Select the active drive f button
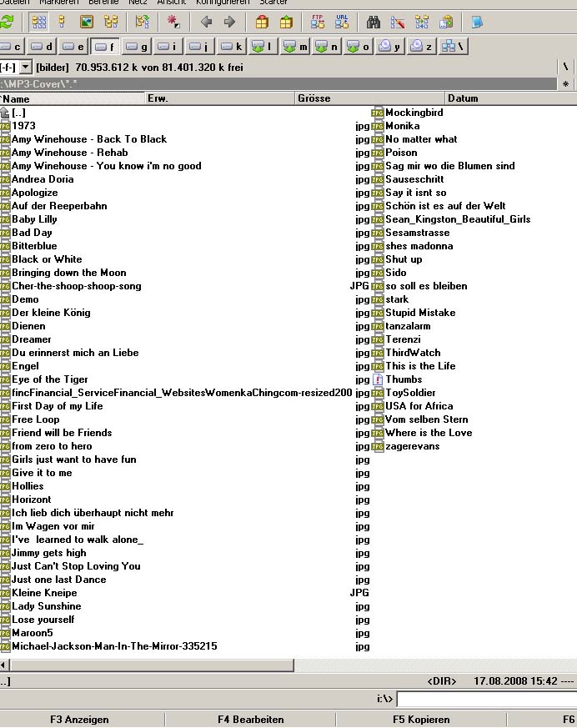 tap(104, 47)
